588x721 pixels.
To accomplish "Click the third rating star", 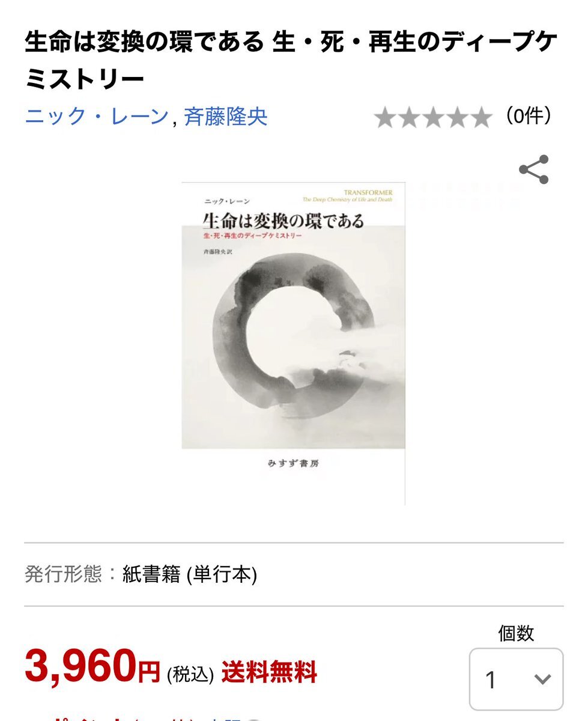I will tap(434, 118).
